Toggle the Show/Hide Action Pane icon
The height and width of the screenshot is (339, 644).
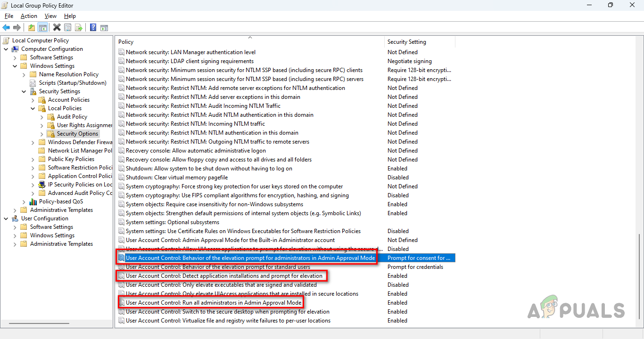(x=104, y=27)
